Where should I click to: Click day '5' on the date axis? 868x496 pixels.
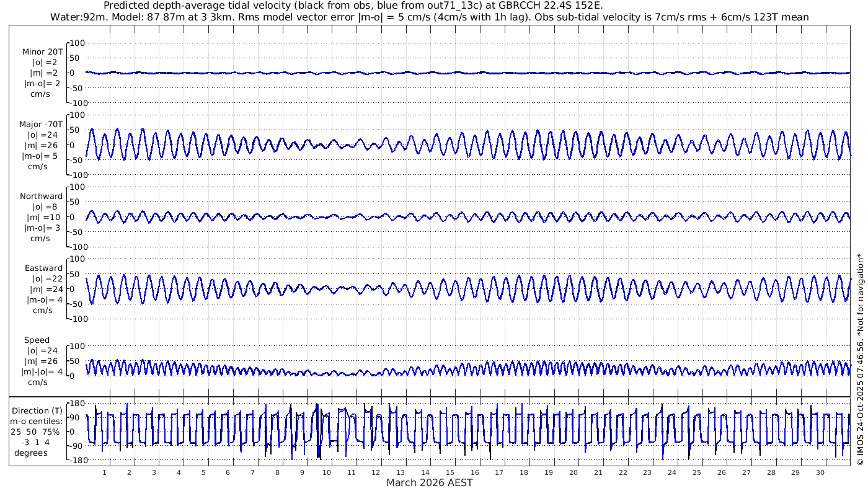pyautogui.click(x=203, y=472)
